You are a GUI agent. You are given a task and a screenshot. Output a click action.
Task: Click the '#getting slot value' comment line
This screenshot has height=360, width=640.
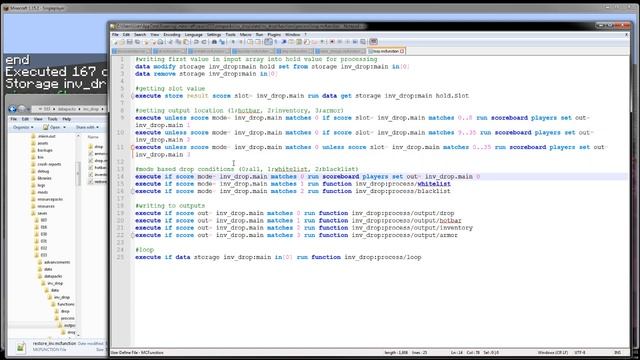[x=170, y=89]
